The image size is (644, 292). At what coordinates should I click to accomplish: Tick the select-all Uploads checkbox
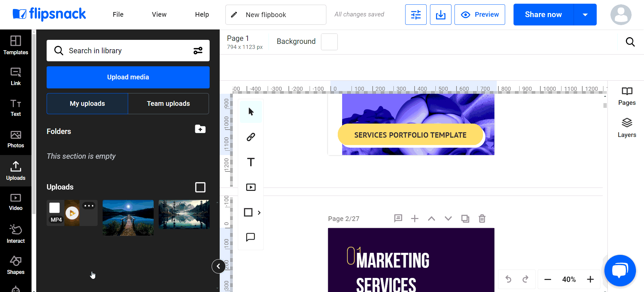(200, 187)
